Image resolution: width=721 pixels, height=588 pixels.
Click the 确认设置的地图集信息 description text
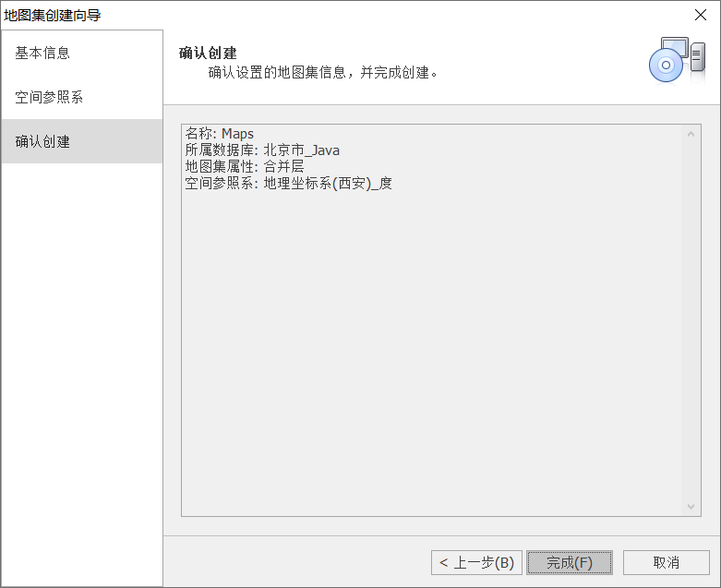click(x=322, y=72)
